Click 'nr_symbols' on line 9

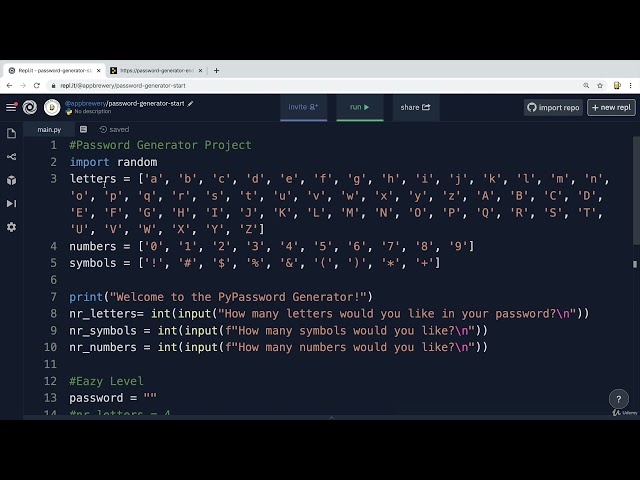click(103, 331)
